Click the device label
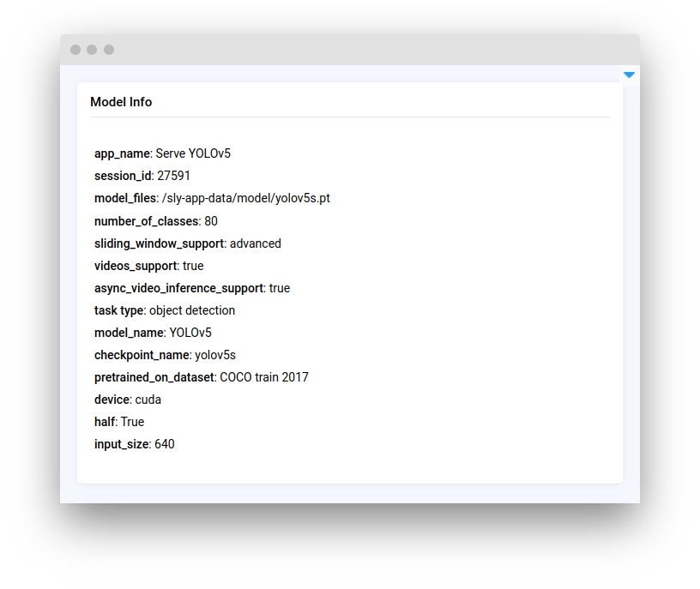Image resolution: width=700 pixels, height=589 pixels. pos(112,400)
